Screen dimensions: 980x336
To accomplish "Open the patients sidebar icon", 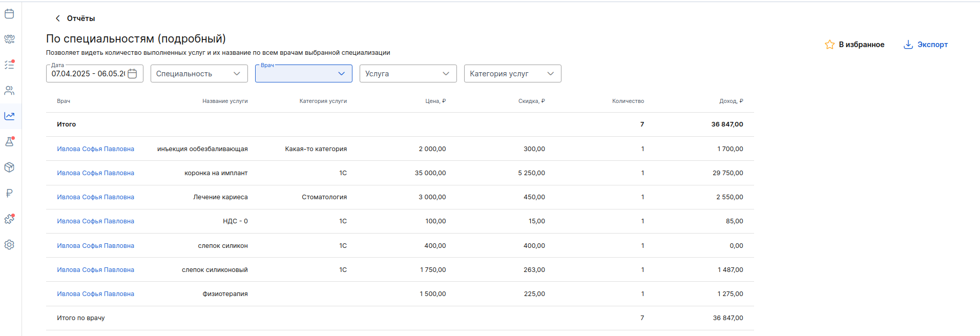I will point(9,91).
